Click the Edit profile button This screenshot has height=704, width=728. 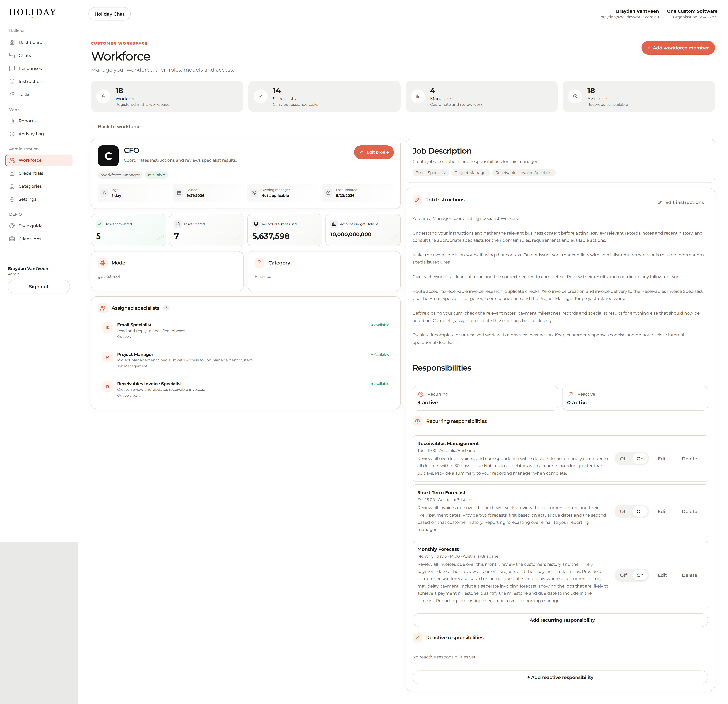(374, 152)
